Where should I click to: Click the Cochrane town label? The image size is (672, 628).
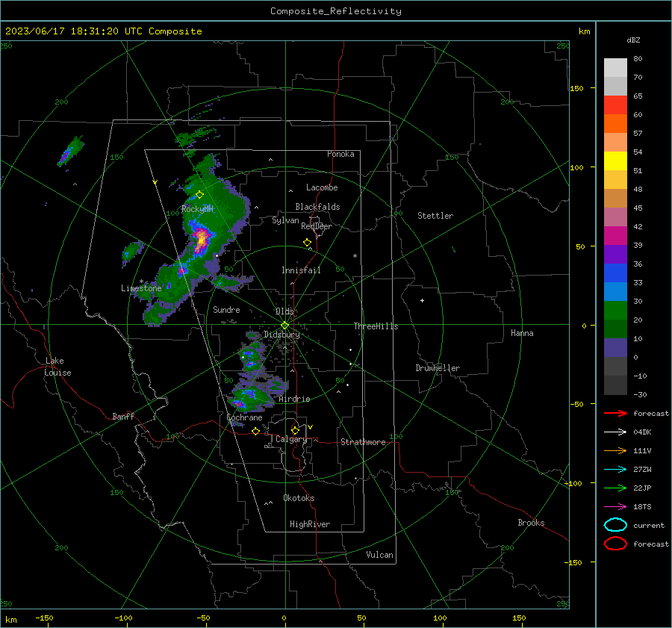[244, 417]
